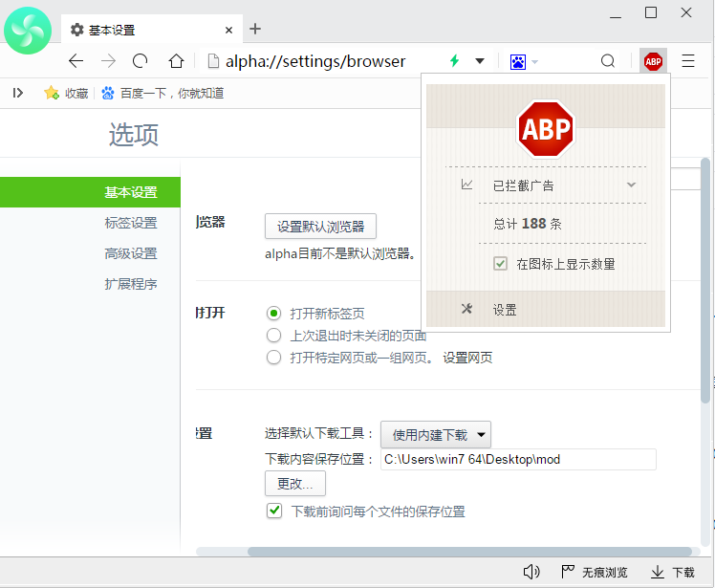Click the 设置默认浏览器 button
Viewport: 715px width, 588px height.
click(320, 227)
